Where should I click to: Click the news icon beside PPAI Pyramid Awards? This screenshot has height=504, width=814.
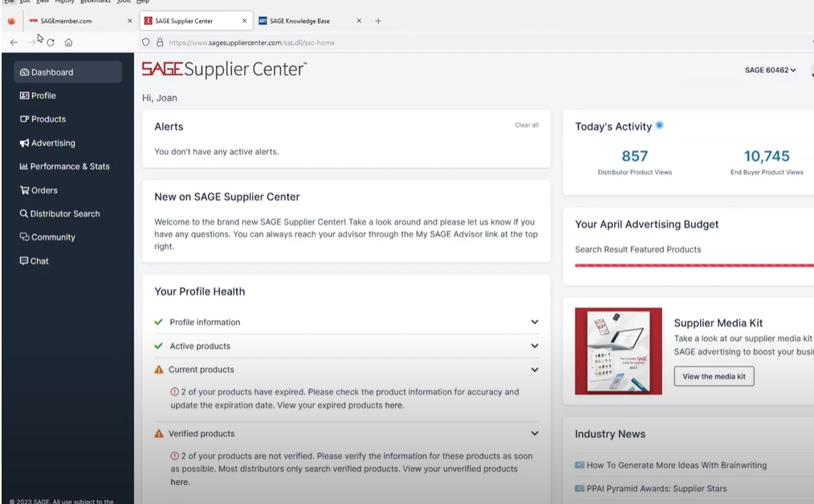tap(580, 489)
